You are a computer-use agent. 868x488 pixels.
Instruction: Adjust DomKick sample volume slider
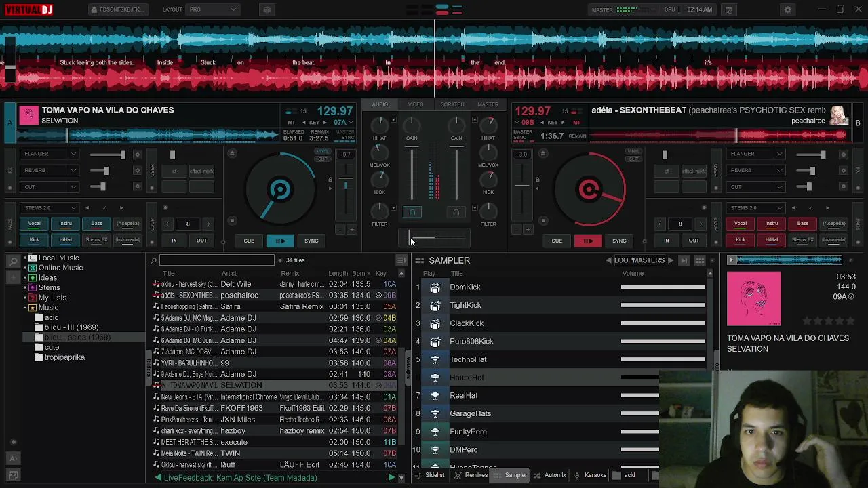663,287
